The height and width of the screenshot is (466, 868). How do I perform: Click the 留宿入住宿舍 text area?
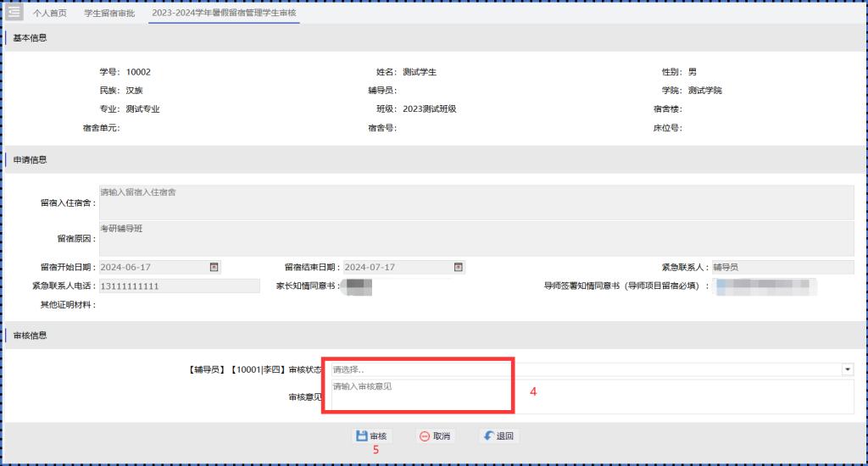pyautogui.click(x=476, y=202)
